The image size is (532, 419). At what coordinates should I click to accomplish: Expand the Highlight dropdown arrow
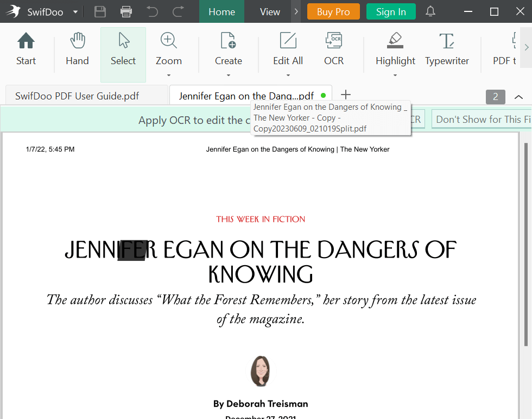coord(395,75)
